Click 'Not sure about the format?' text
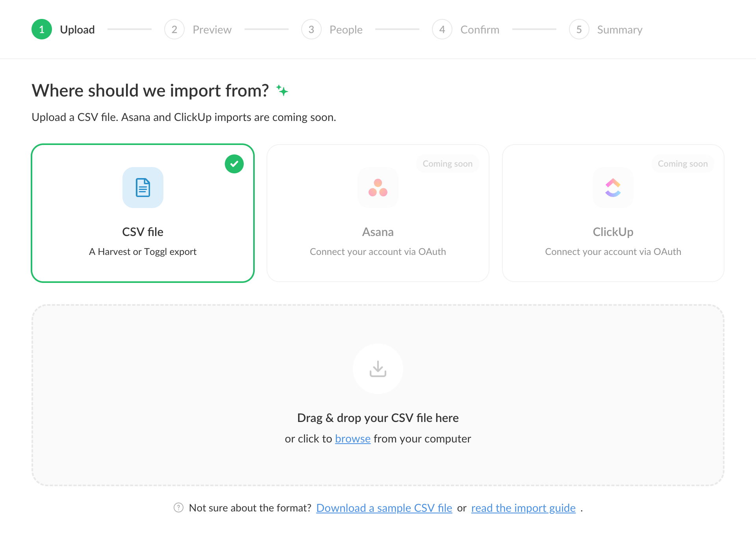 click(250, 508)
